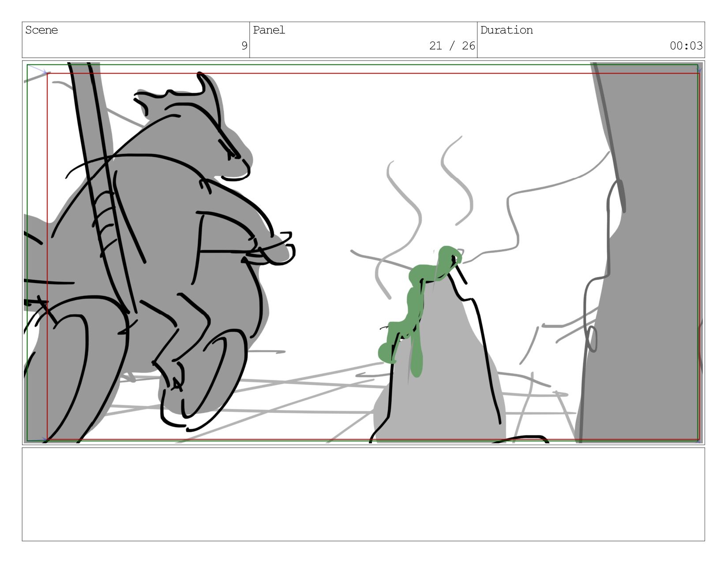
Task: Click the "Duration" header label
Action: click(507, 30)
